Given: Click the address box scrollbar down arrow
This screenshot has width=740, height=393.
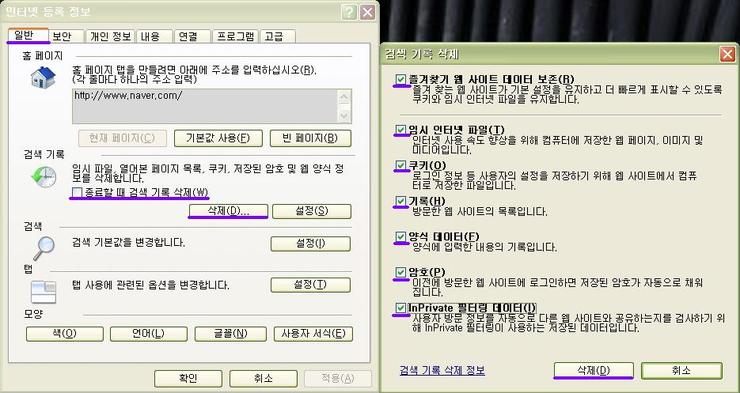Looking at the screenshot, I should [x=345, y=116].
